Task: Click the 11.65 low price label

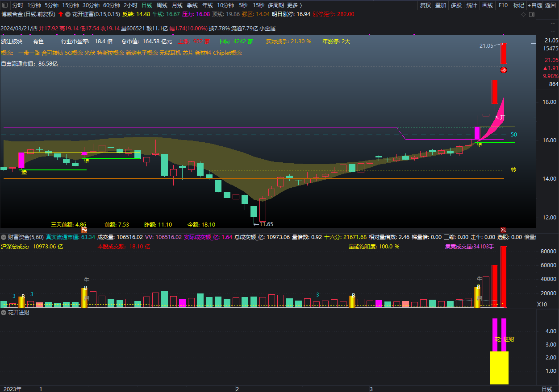Action: pyautogui.click(x=266, y=224)
